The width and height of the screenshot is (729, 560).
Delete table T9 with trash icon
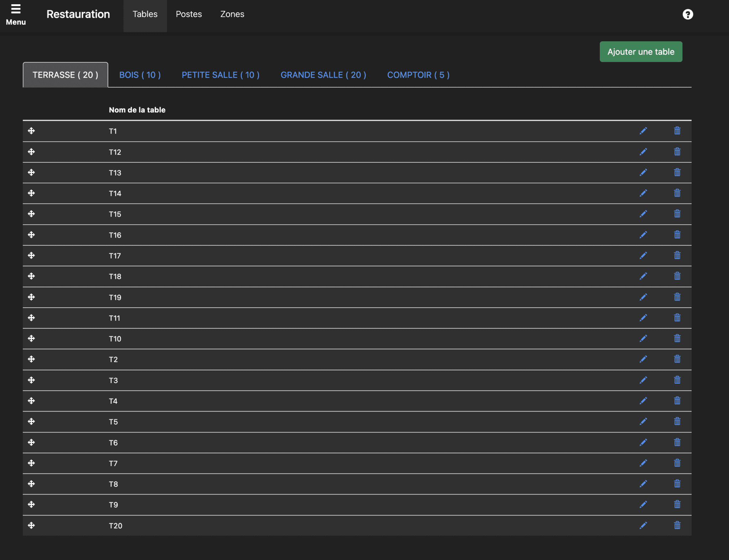(677, 504)
